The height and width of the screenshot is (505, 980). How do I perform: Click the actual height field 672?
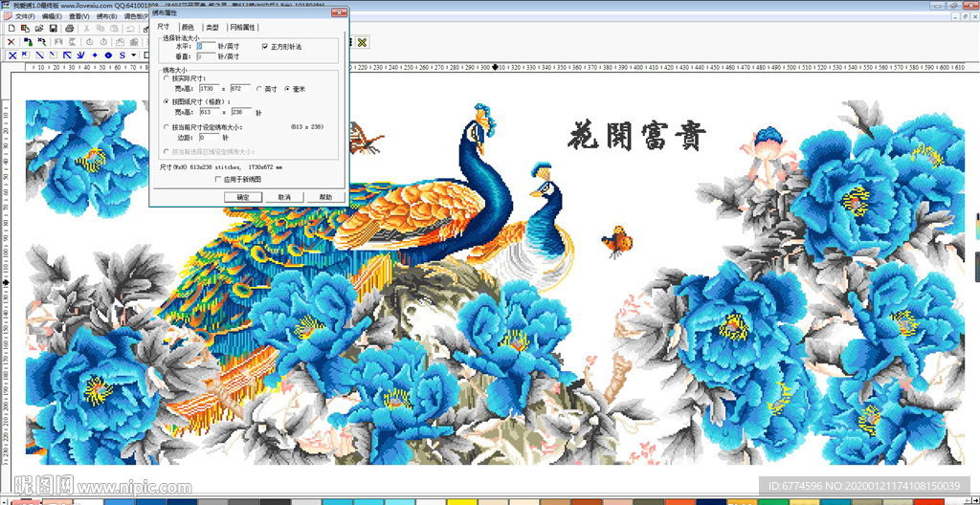(240, 89)
